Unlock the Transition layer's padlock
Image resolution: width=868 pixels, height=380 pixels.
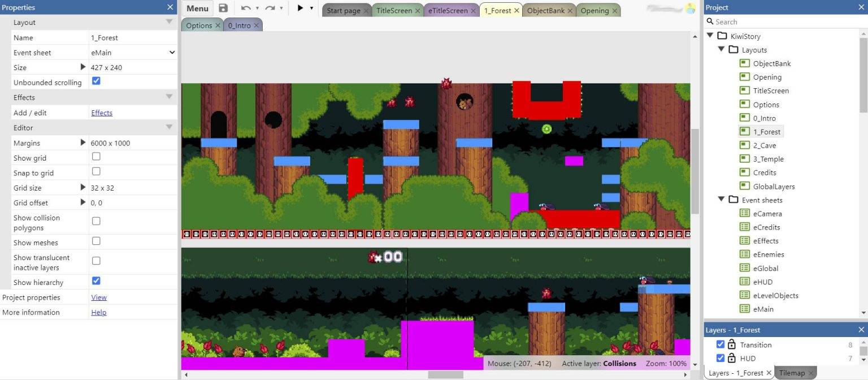coord(733,344)
